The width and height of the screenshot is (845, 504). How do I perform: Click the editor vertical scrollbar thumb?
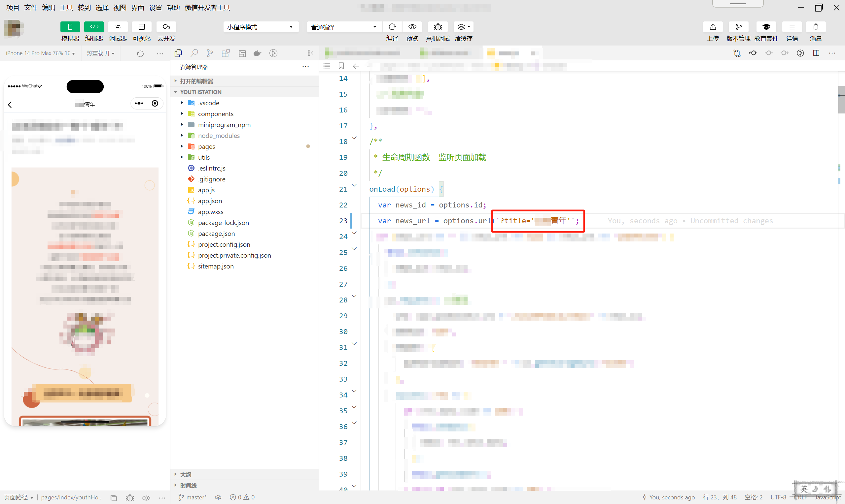841,100
